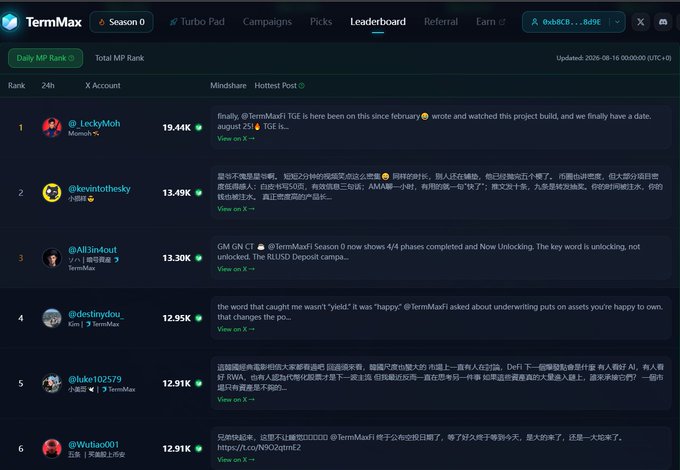680x470 pixels.
Task: Switch to Total MP Rank tab
Action: (120, 58)
